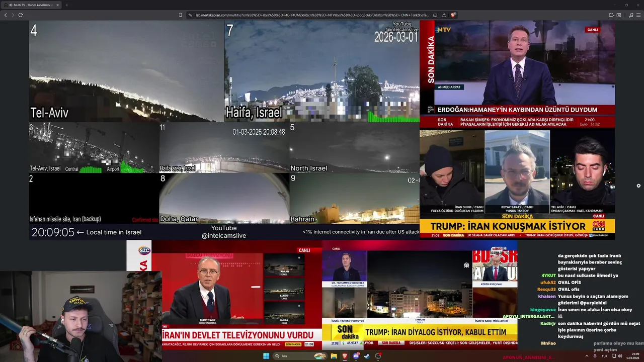
Task: Open a new tab with plus button
Action: click(x=66, y=5)
